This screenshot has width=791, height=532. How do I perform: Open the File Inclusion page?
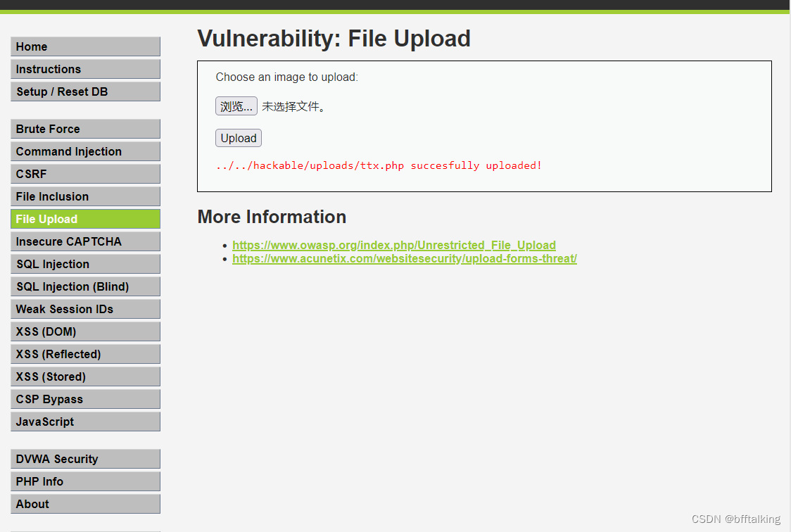[x=85, y=196]
